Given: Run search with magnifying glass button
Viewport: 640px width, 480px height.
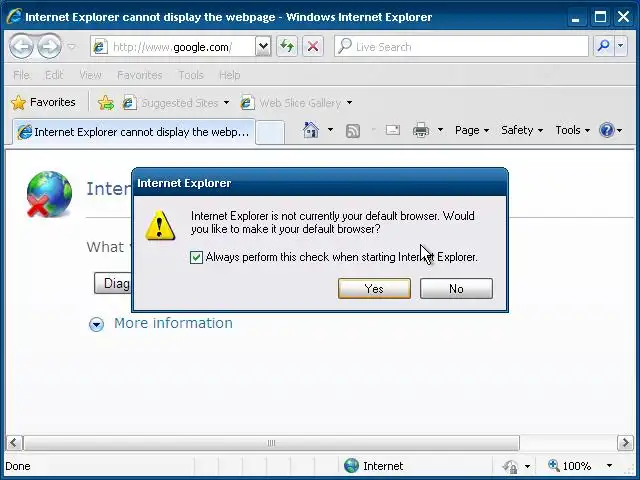Looking at the screenshot, I should tap(603, 46).
